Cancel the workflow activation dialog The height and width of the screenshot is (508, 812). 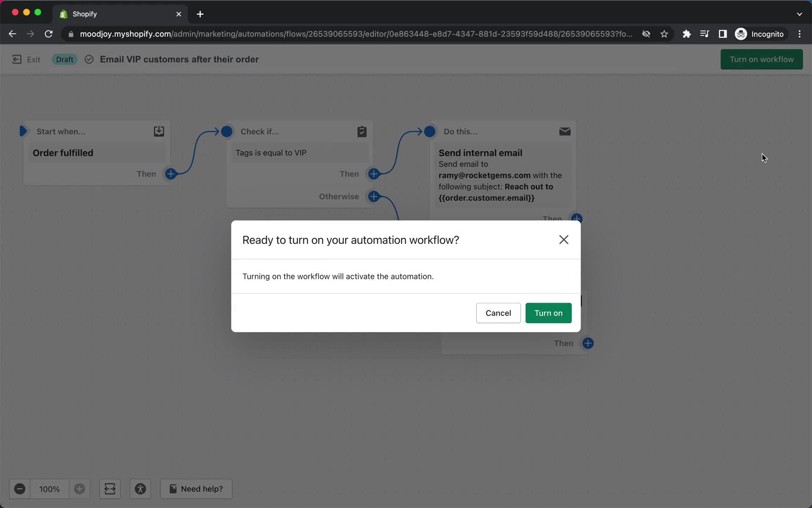point(499,312)
